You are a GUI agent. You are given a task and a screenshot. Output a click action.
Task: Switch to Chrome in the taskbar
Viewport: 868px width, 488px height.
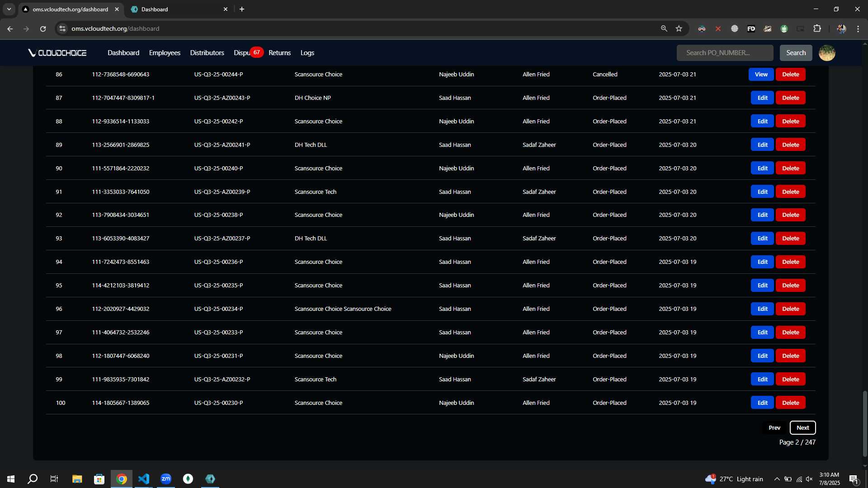coord(121,479)
